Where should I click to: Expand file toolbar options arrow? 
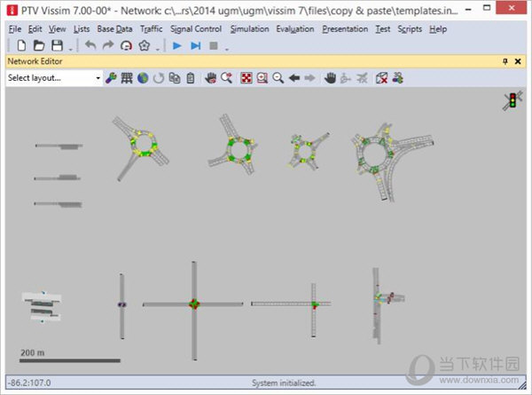point(70,50)
